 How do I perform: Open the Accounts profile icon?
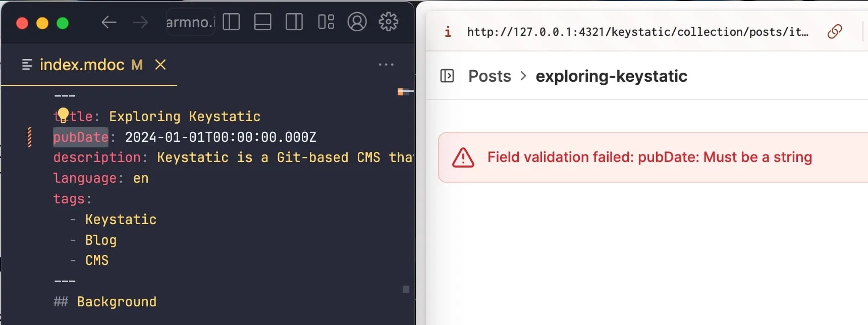click(357, 22)
